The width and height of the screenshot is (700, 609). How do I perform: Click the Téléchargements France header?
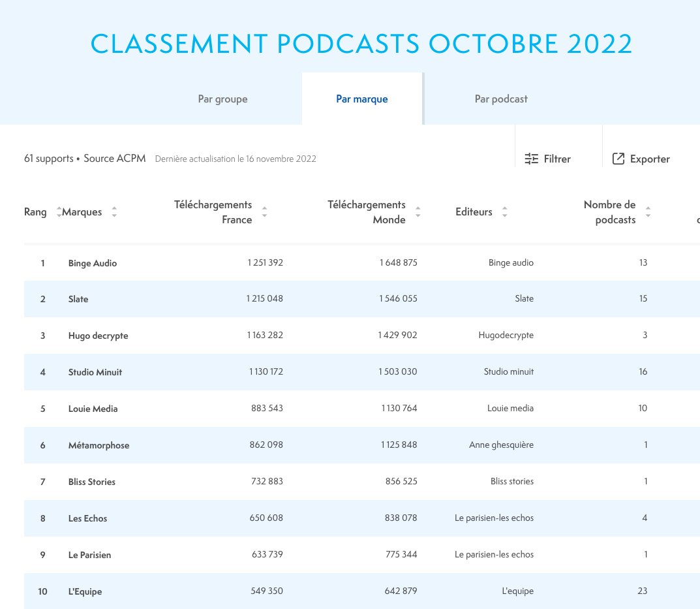tap(213, 211)
